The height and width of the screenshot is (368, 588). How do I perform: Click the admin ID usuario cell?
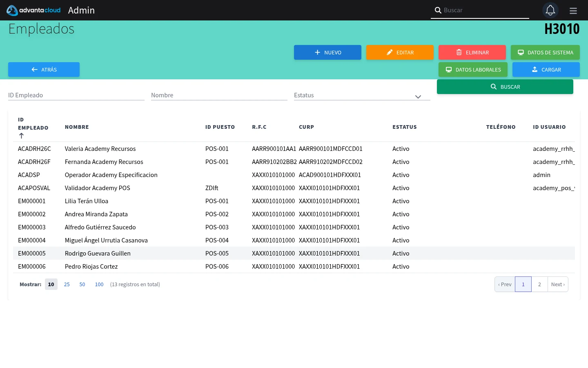point(541,175)
